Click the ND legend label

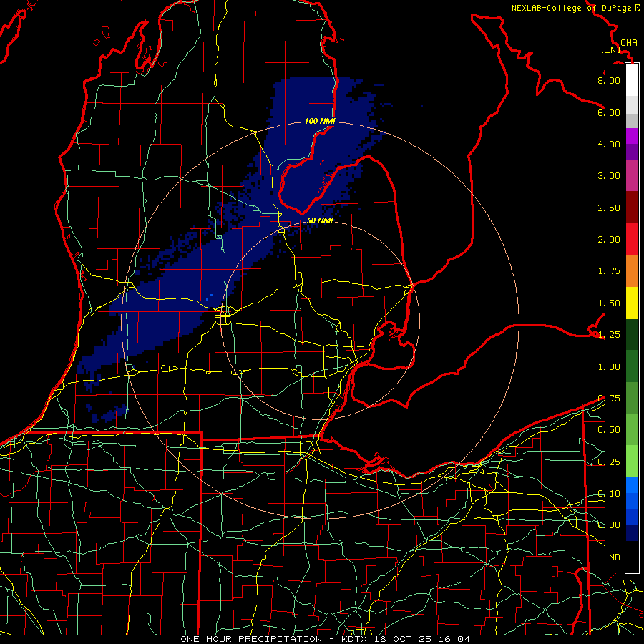coord(615,557)
